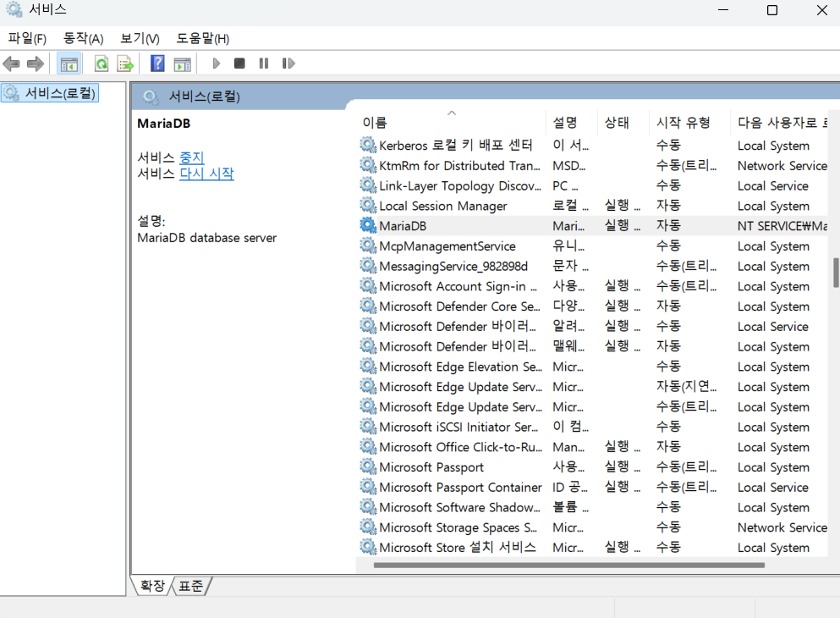The width and height of the screenshot is (840, 618).
Task: Click the 중지 link to stop MariaDB
Action: [192, 157]
